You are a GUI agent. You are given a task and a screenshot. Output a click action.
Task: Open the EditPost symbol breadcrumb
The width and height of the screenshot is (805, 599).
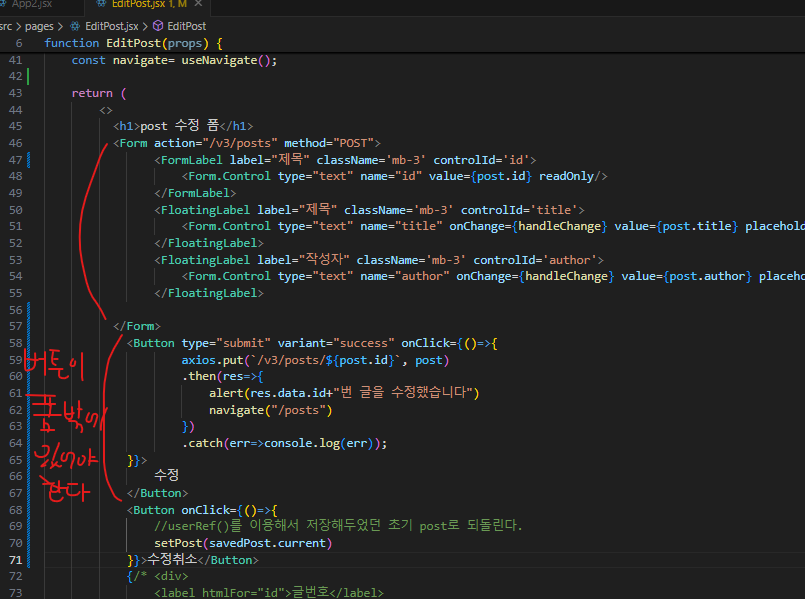coord(186,26)
